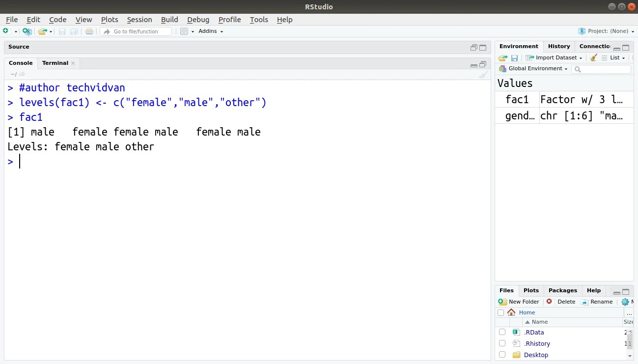Click the console broom clear icon
The width and height of the screenshot is (638, 364).
click(483, 75)
